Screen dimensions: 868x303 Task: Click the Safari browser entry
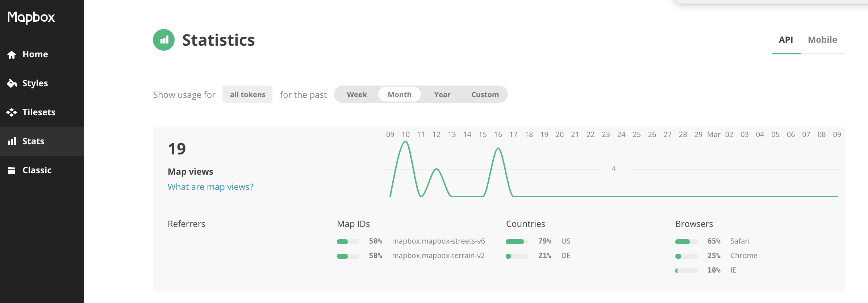coord(740,241)
